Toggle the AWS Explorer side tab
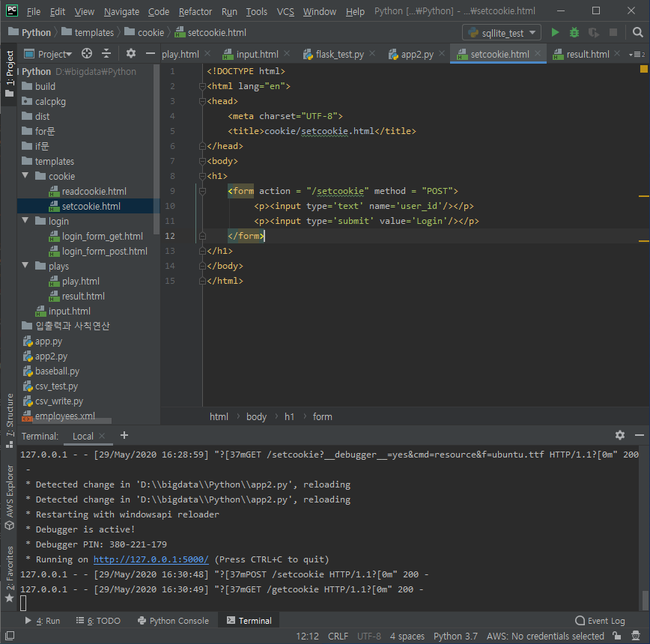This screenshot has height=644, width=650. click(x=9, y=497)
